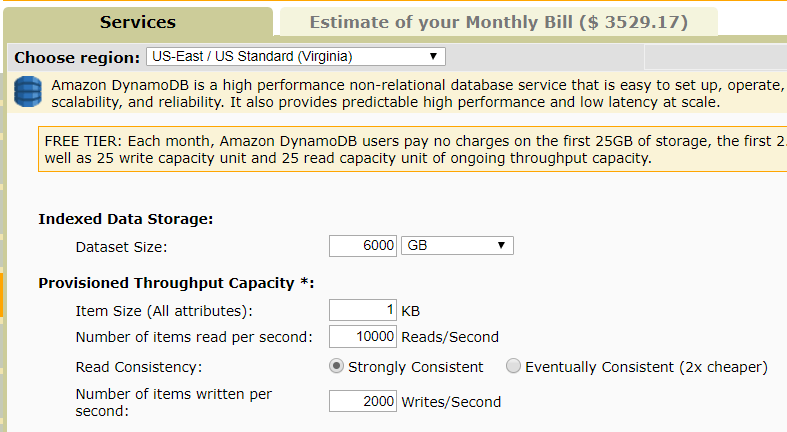Image resolution: width=787 pixels, height=432 pixels.
Task: Open the Services tab
Action: (x=138, y=22)
